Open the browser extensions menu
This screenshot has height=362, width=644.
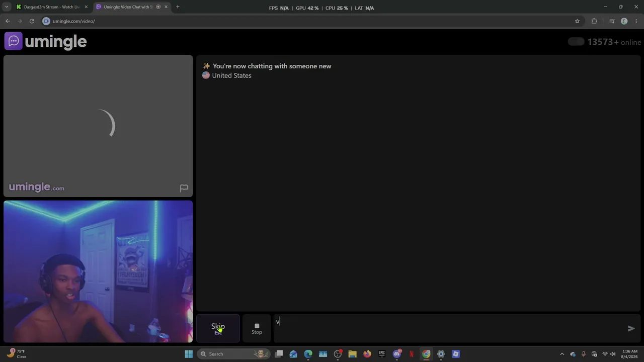tap(594, 21)
